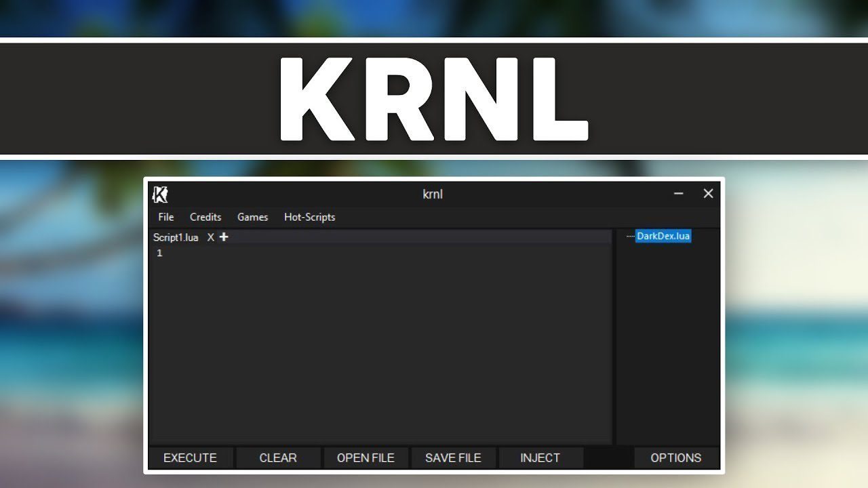This screenshot has width=868, height=488.
Task: Open the OPTIONS panel
Action: pos(676,457)
